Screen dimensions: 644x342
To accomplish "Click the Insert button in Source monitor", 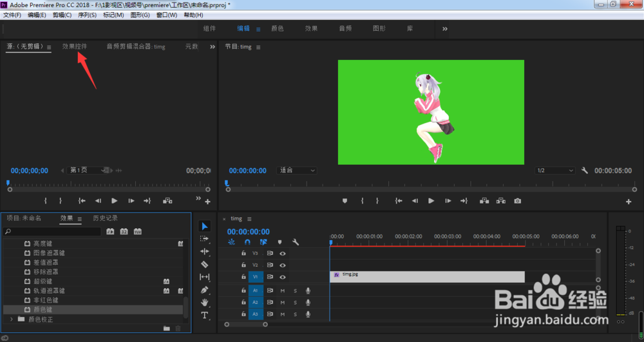I will pyautogui.click(x=167, y=201).
